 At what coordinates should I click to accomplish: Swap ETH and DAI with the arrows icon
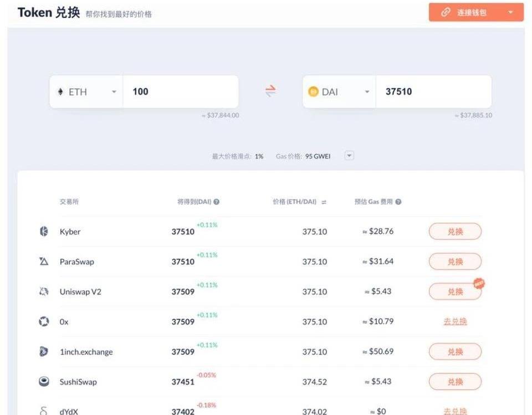click(270, 91)
